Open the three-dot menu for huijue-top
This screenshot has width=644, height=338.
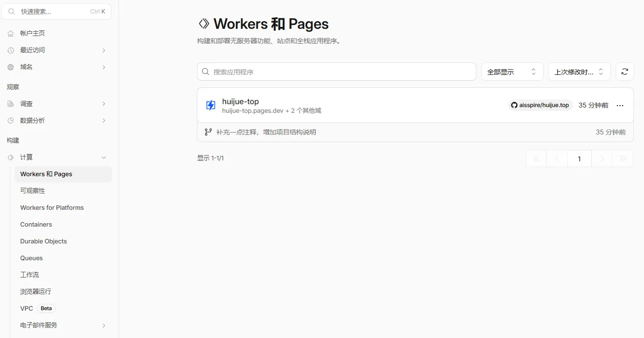pos(620,105)
